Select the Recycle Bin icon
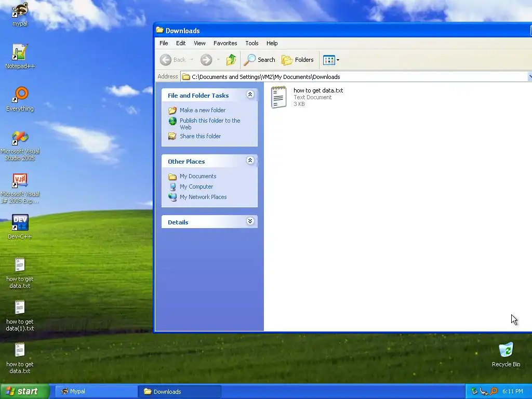 pyautogui.click(x=506, y=355)
